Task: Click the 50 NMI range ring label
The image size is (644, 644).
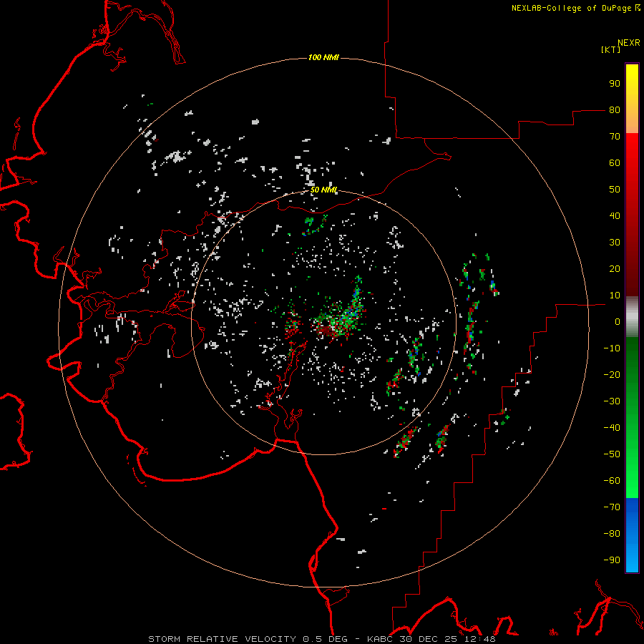Action: [323, 190]
